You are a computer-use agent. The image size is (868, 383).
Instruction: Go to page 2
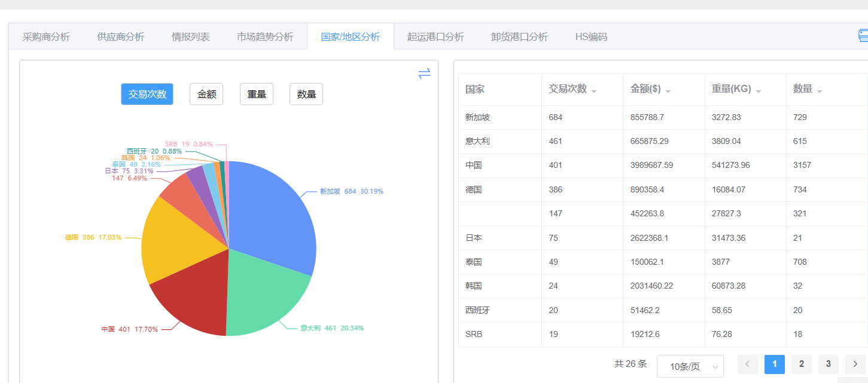pyautogui.click(x=802, y=364)
